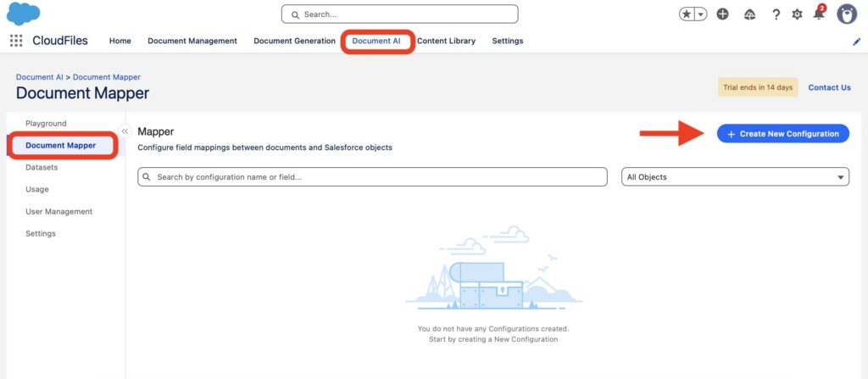
Task: Follow the Document Mapper breadcrumb link
Action: tap(107, 77)
